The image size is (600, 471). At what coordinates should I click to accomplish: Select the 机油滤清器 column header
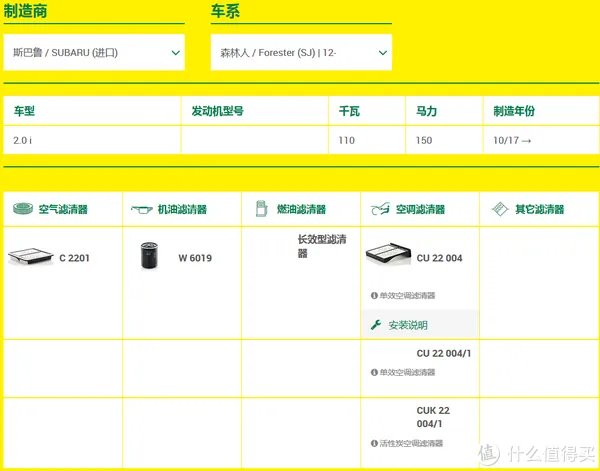(x=182, y=209)
